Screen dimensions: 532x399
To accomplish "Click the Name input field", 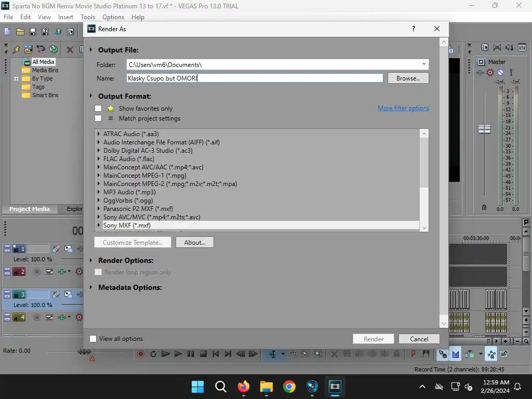I will [x=255, y=78].
